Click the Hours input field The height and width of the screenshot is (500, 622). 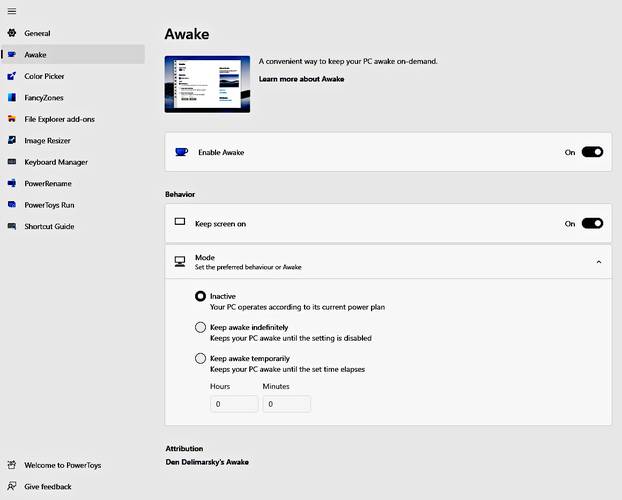234,404
